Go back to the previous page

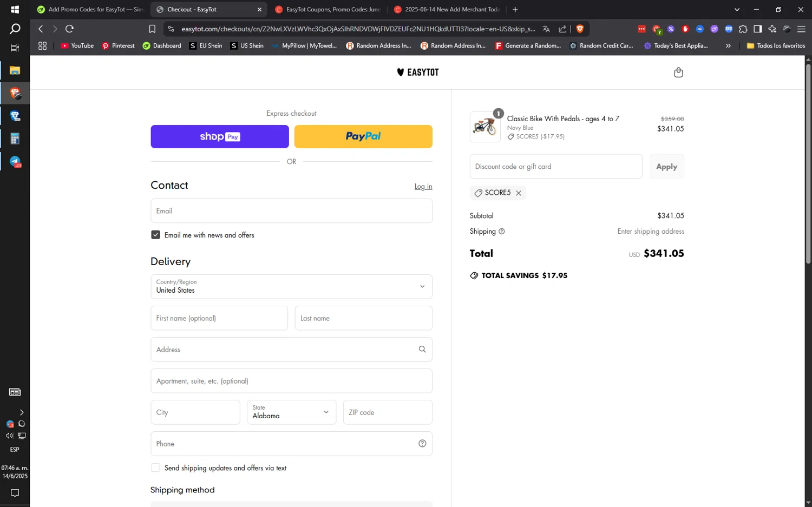pyautogui.click(x=41, y=29)
